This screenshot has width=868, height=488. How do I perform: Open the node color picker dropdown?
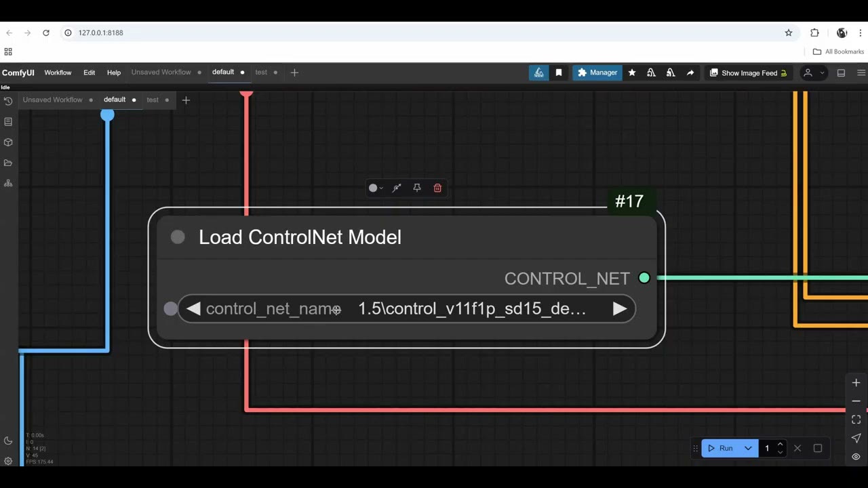376,188
